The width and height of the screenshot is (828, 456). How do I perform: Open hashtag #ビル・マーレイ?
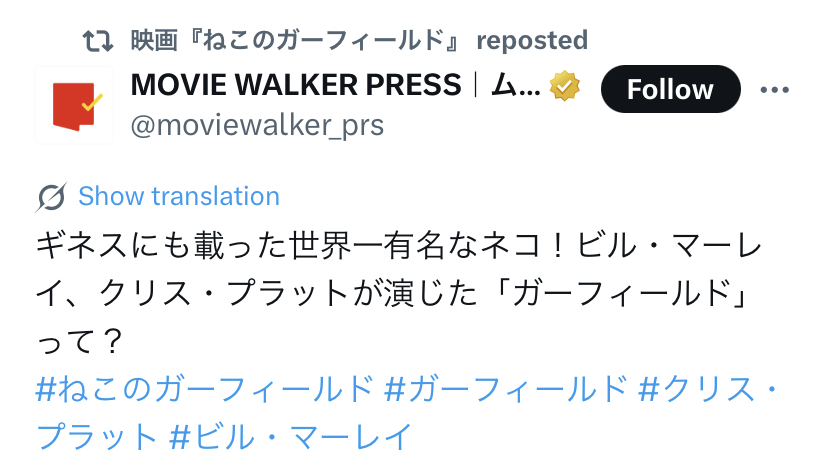point(290,437)
